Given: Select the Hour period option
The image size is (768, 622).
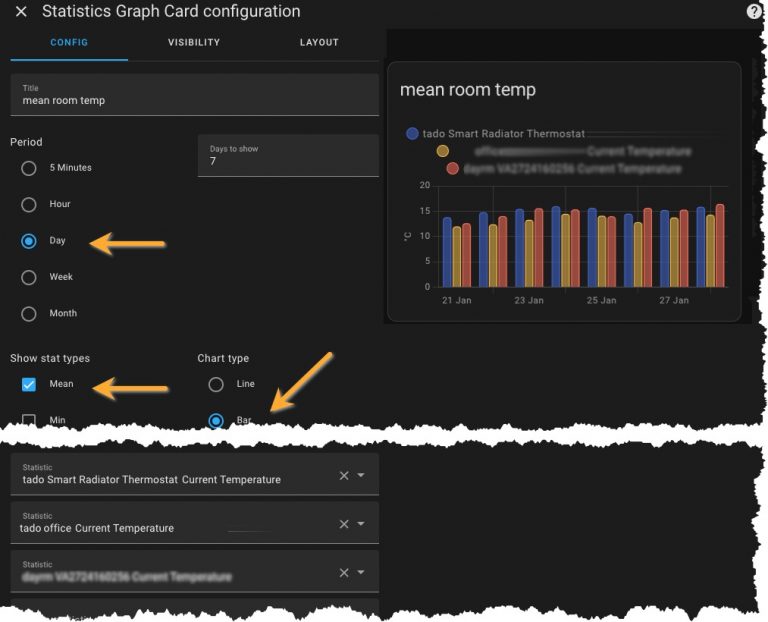Looking at the screenshot, I should (x=29, y=204).
